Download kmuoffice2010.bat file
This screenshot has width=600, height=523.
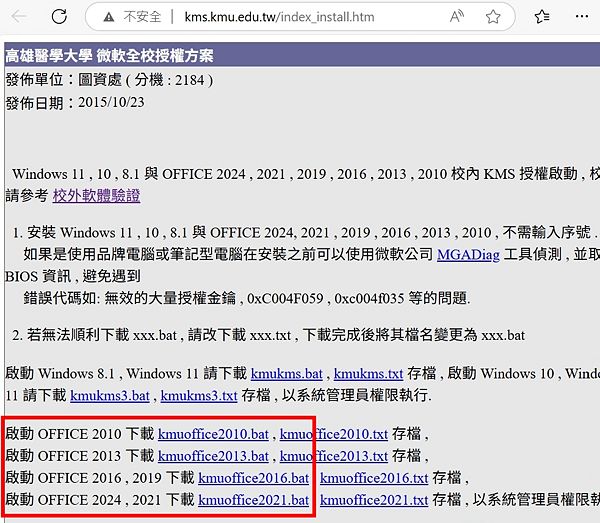pyautogui.click(x=213, y=434)
